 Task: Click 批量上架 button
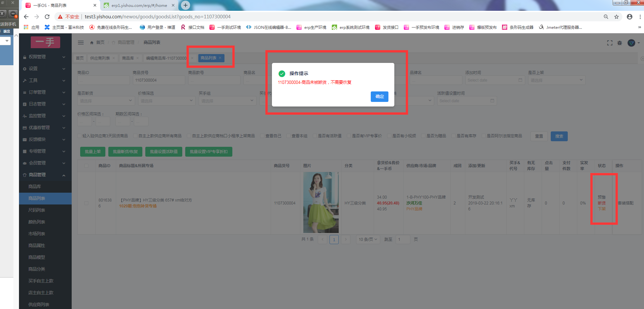(93, 152)
